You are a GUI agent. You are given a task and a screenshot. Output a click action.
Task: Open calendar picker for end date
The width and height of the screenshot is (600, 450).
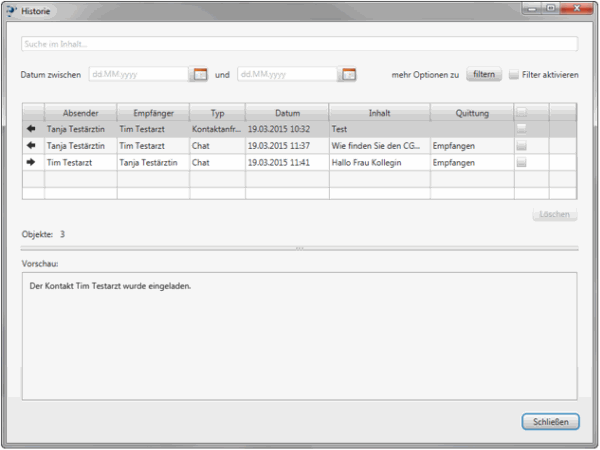348,74
